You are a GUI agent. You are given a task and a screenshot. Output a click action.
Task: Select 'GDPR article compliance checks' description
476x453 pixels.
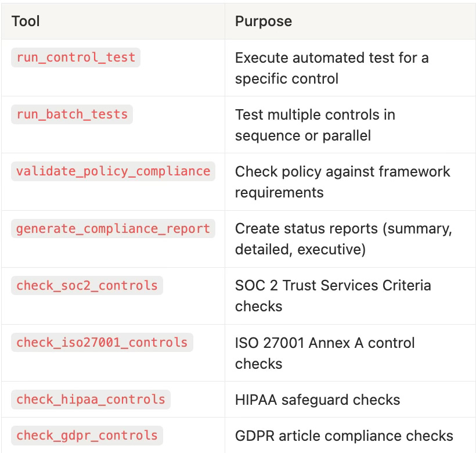344,435
